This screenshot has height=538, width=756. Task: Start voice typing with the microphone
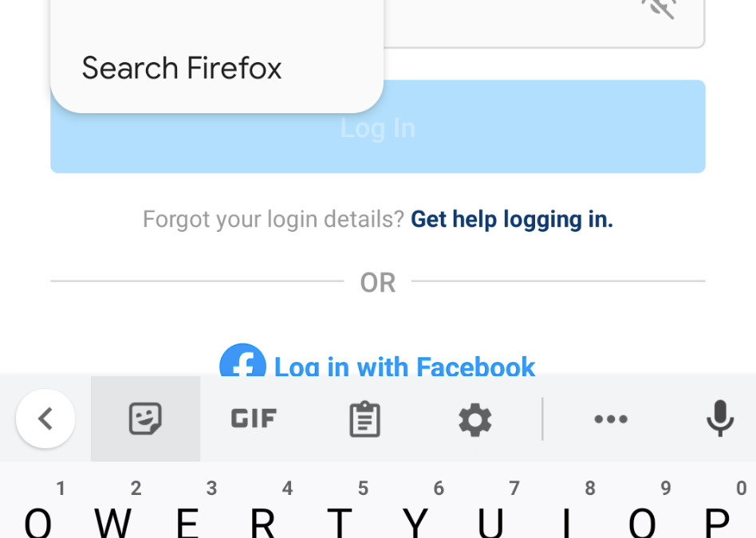[x=719, y=418]
